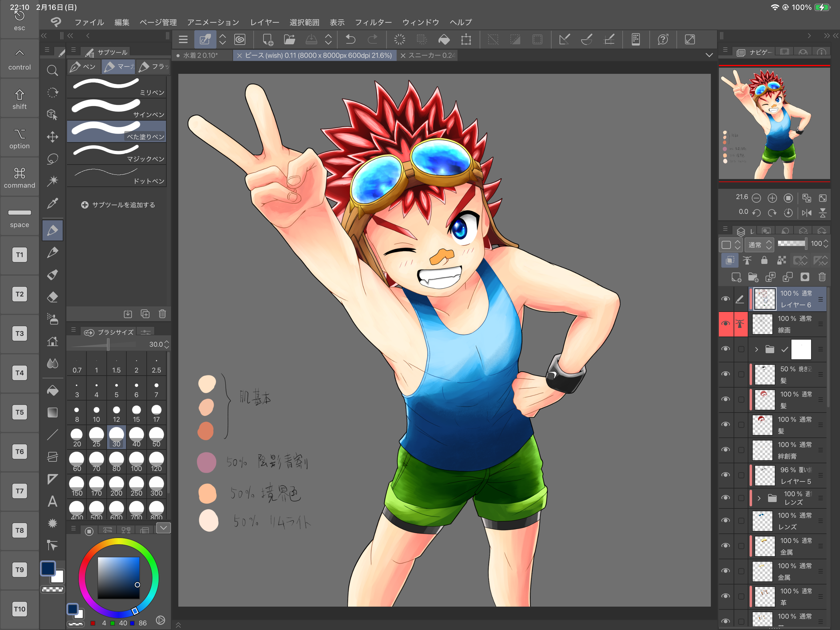
Task: Click the Redo arrow in command bar
Action: [373, 39]
